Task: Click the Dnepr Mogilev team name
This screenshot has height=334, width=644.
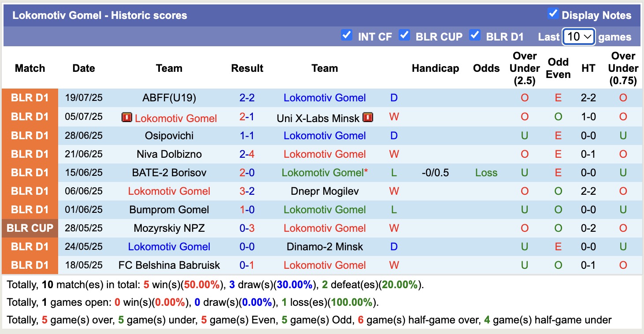Action: 325,191
